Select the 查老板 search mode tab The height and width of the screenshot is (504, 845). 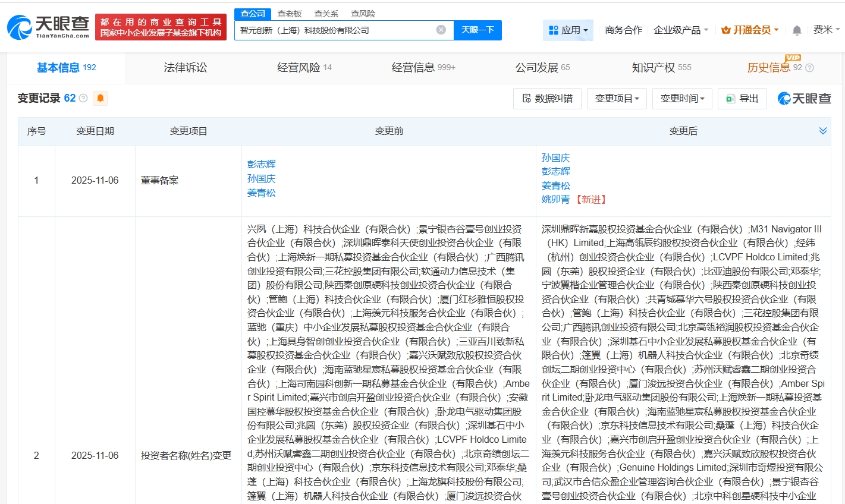click(290, 14)
